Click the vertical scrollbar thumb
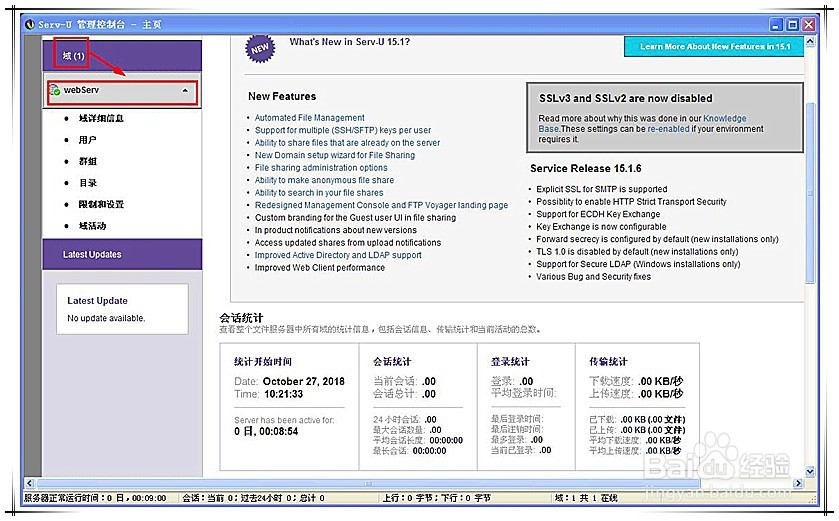Viewport: 839px width, 521px height. pos(810,193)
